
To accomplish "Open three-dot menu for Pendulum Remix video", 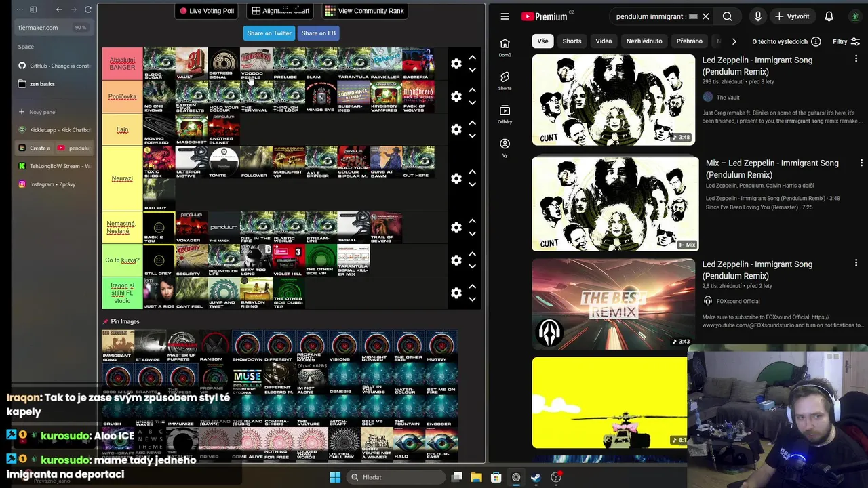I will [856, 60].
